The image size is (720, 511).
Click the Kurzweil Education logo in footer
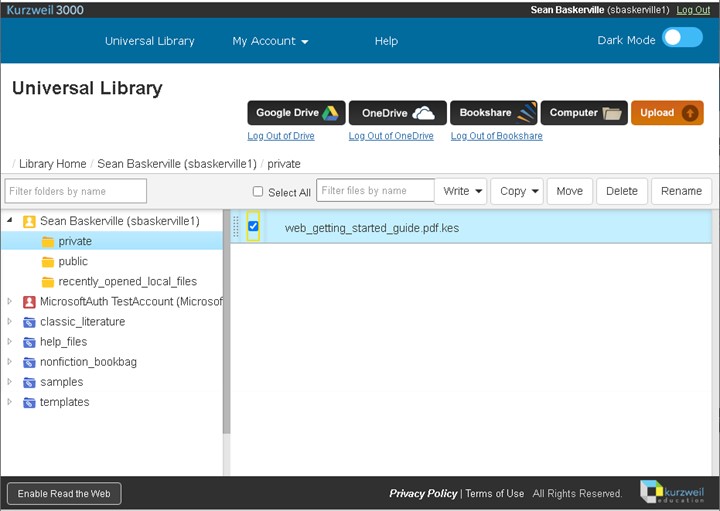(x=672, y=492)
